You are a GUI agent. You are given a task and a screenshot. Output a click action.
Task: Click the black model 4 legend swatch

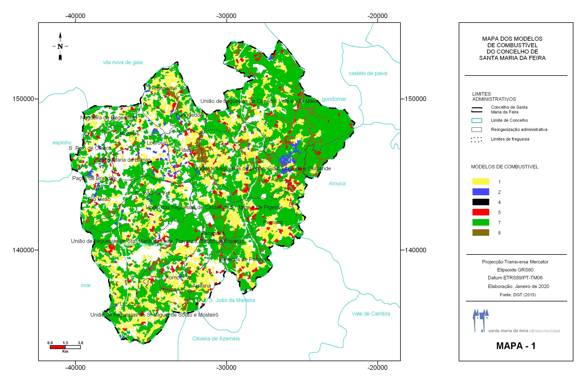[481, 202]
